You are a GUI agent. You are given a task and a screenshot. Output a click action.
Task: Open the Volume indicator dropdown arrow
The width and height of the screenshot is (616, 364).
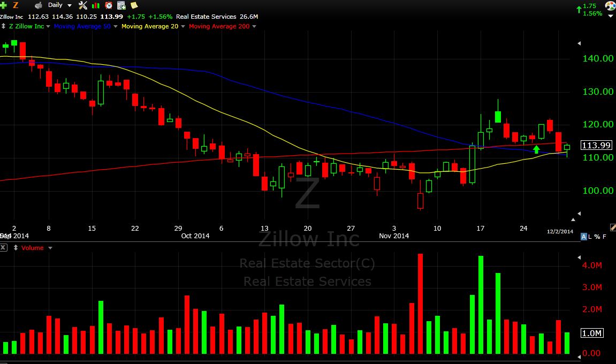click(x=50, y=248)
